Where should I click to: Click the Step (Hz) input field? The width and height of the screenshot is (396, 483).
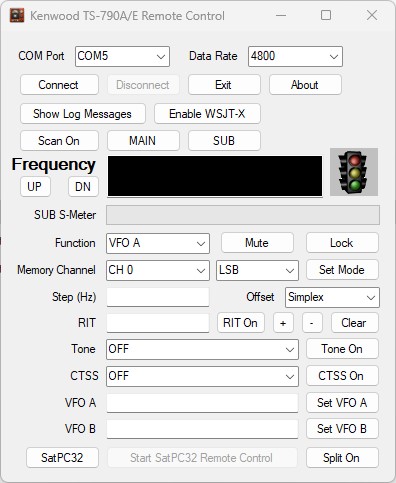click(158, 297)
